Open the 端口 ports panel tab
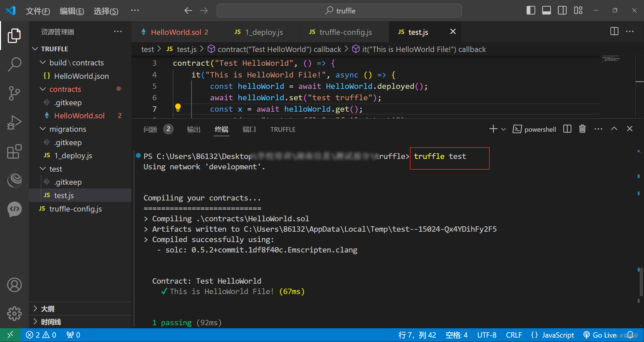 [249, 129]
